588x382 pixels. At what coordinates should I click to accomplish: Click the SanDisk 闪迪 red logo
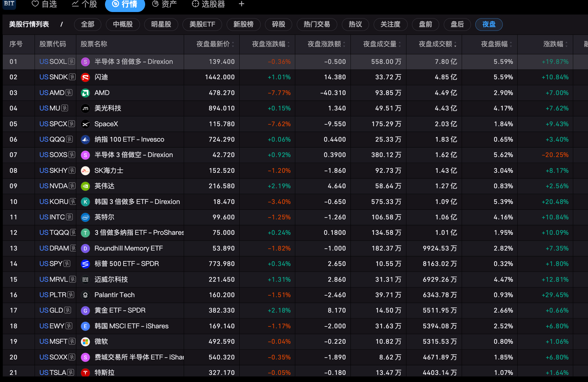85,77
